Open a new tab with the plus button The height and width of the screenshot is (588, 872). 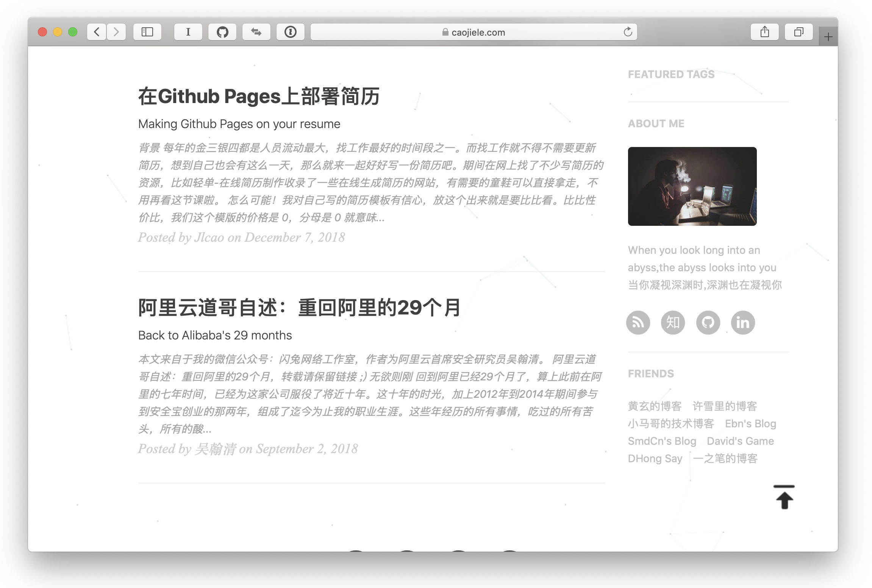828,37
